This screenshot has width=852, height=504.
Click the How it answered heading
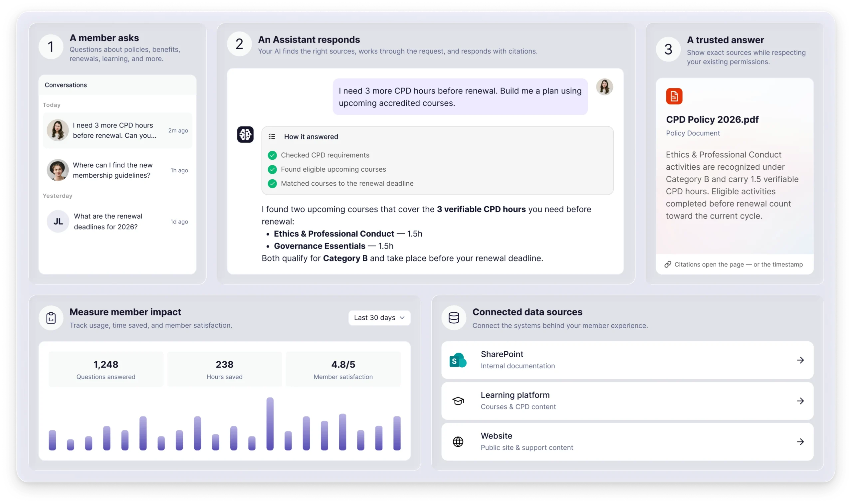[x=311, y=136]
